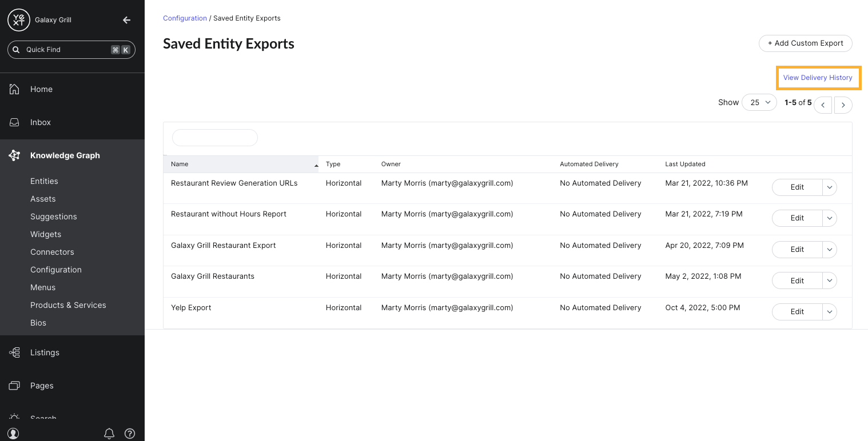Open dropdown arrow for Galaxy Grill Restaurants

830,280
